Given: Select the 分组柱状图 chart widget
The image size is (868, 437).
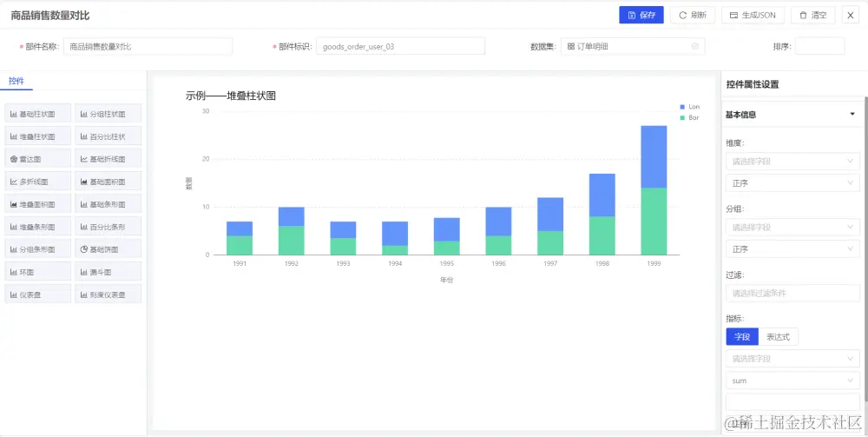Looking at the screenshot, I should tap(108, 114).
